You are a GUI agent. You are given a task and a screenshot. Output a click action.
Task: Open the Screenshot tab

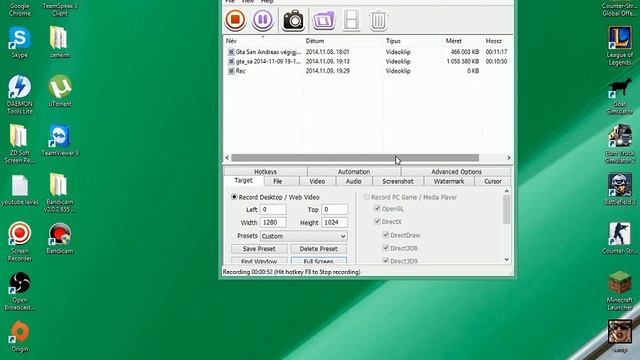[x=398, y=181]
